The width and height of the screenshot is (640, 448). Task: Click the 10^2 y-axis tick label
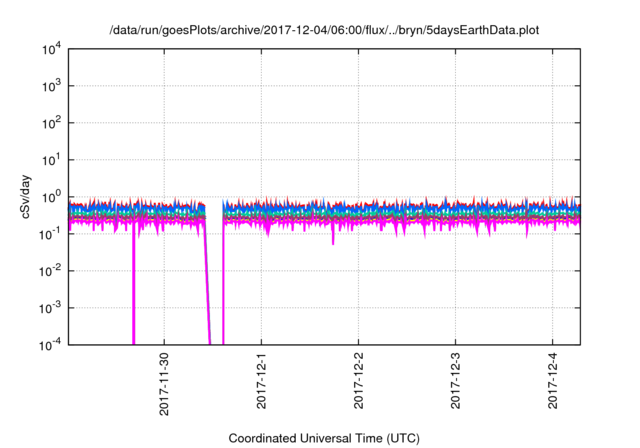52,123
